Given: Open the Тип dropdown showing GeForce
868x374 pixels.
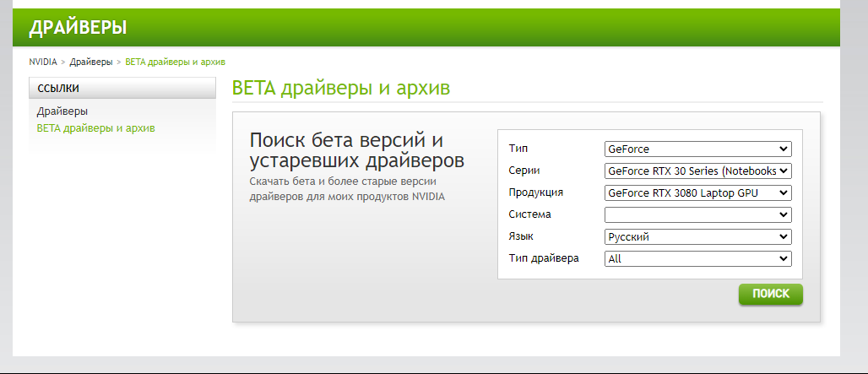Looking at the screenshot, I should 698,149.
